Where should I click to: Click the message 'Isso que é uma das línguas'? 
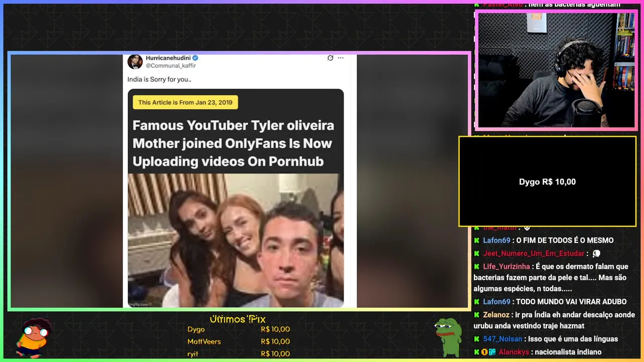pyautogui.click(x=573, y=339)
